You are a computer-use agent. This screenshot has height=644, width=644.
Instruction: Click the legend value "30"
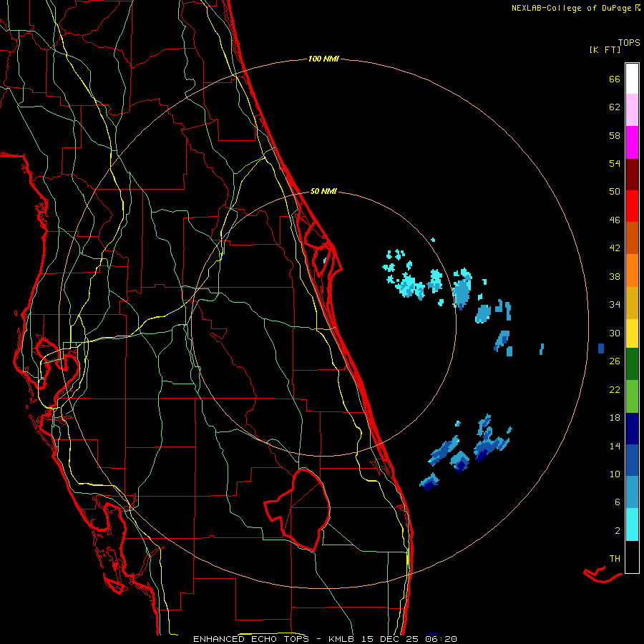pos(615,333)
